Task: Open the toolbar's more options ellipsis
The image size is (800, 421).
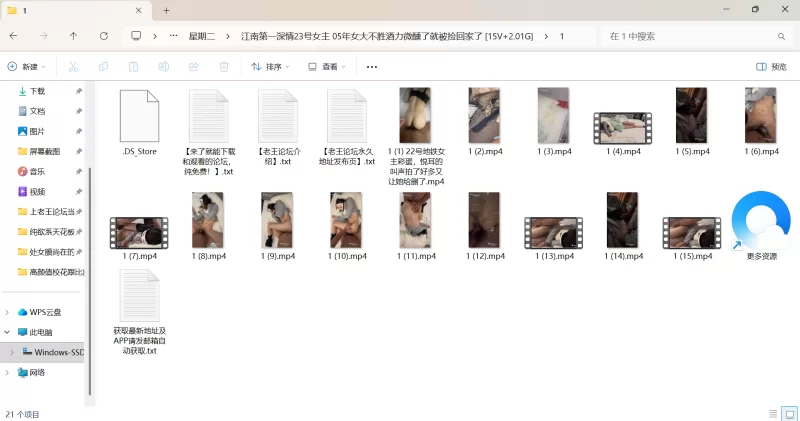Action: [x=371, y=67]
